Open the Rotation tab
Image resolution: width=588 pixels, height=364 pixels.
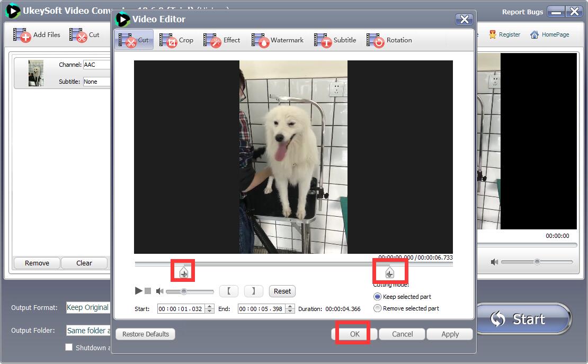point(389,40)
